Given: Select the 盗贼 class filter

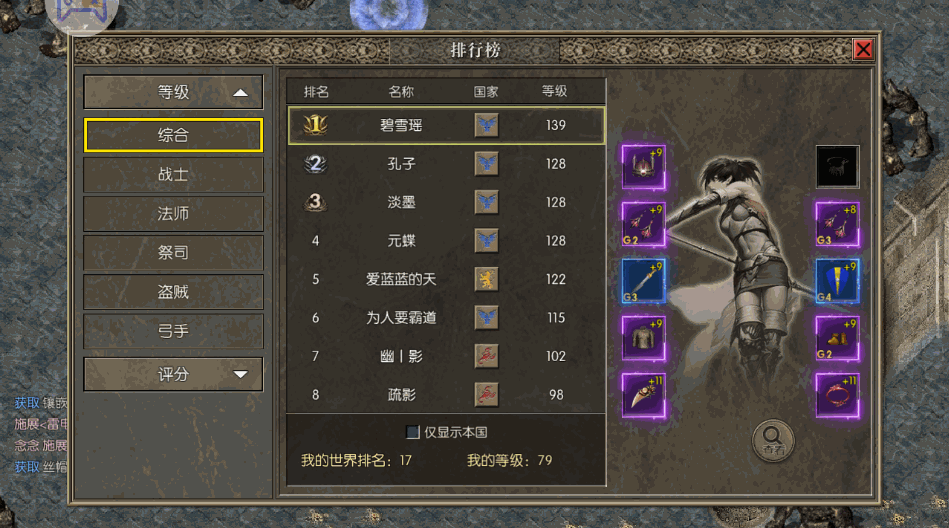Looking at the screenshot, I should pos(173,292).
